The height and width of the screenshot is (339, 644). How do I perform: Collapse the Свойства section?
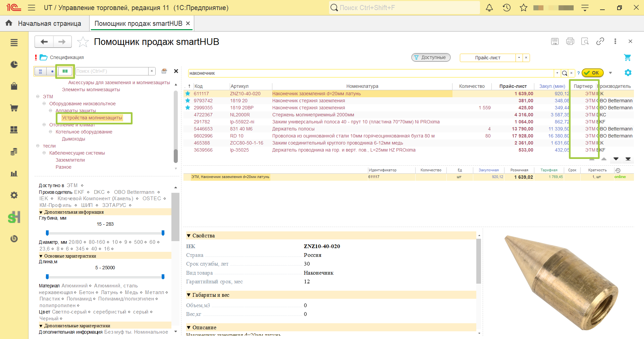tap(189, 236)
